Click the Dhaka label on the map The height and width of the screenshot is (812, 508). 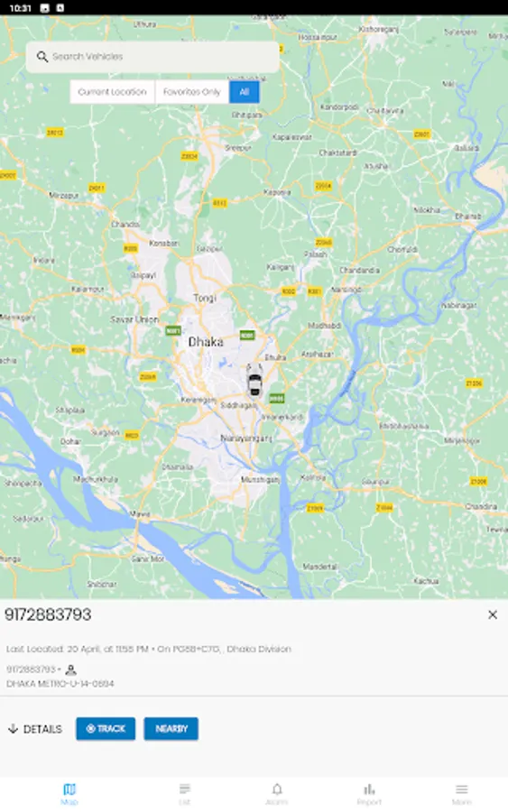pyautogui.click(x=206, y=342)
